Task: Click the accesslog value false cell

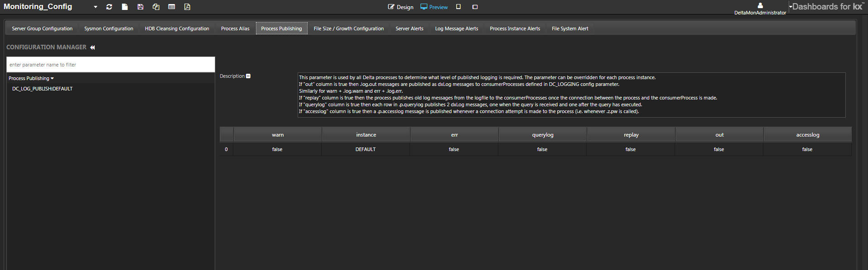Action: (x=807, y=149)
